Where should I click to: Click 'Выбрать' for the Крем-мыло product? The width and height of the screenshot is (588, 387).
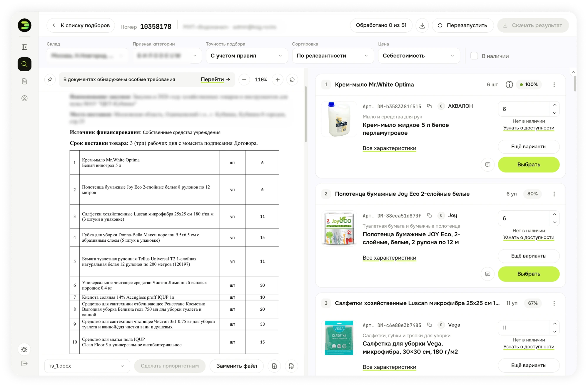click(x=529, y=165)
